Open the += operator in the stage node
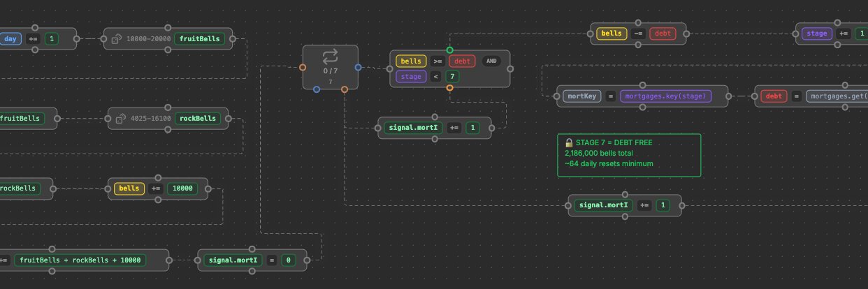The width and height of the screenshot is (868, 289). pos(844,34)
